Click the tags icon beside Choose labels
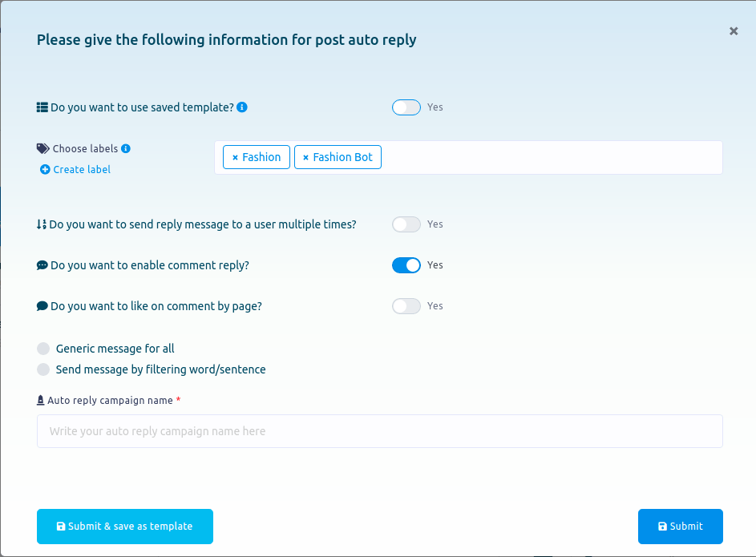 [43, 149]
